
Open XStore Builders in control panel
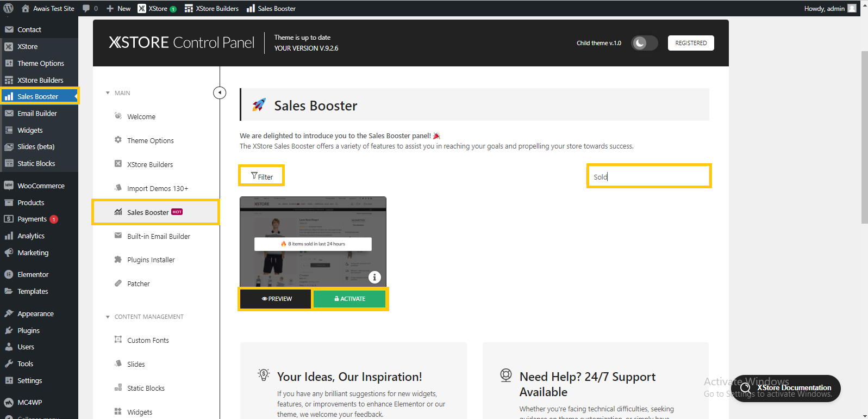click(157, 164)
